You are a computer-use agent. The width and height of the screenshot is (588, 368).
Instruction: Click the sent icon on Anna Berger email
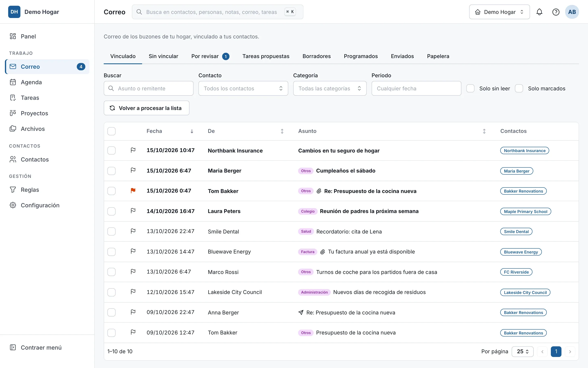[301, 313]
